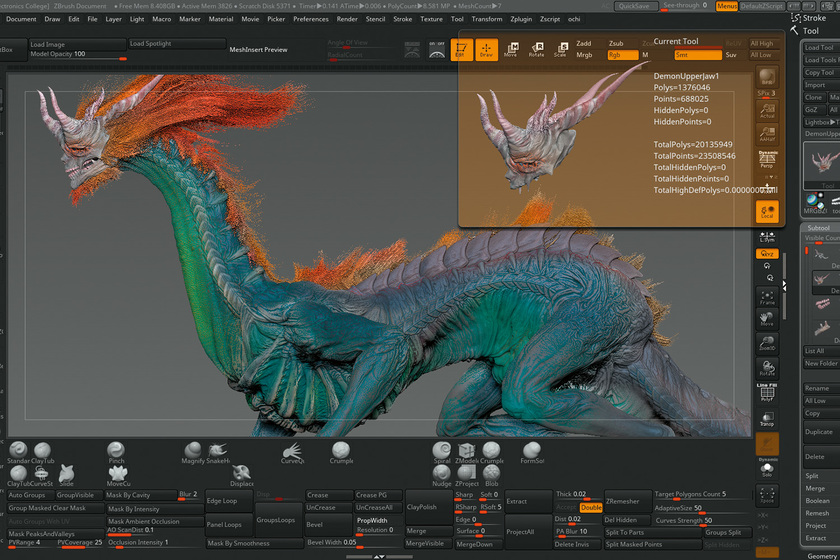Choose the Standard sculpting brush

(19, 452)
